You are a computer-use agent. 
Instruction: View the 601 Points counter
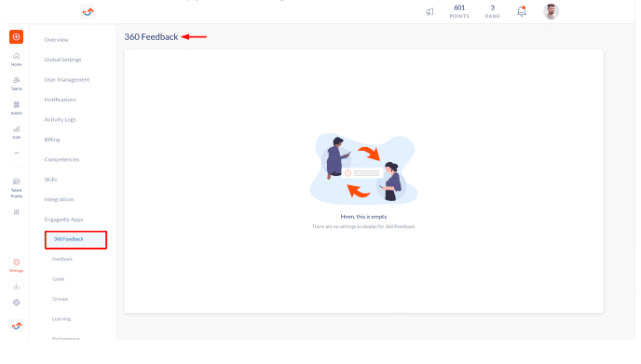click(x=459, y=11)
